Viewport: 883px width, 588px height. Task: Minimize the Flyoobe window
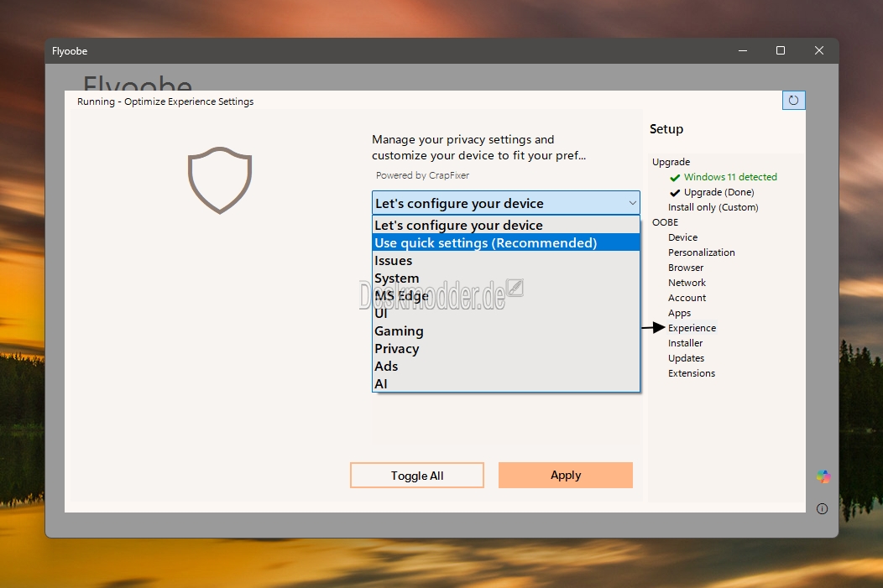pos(743,50)
